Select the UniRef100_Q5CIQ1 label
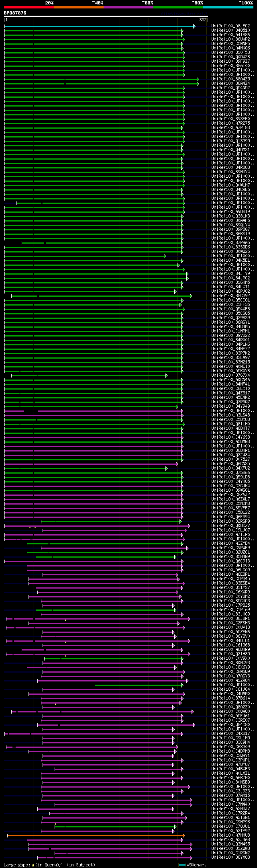257x868 pixels. click(230, 300)
